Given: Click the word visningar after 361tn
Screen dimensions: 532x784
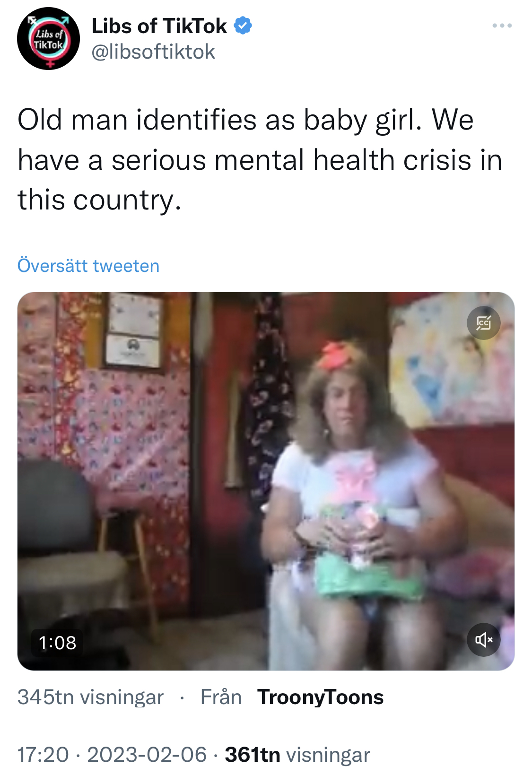Looking at the screenshot, I should coord(328,755).
